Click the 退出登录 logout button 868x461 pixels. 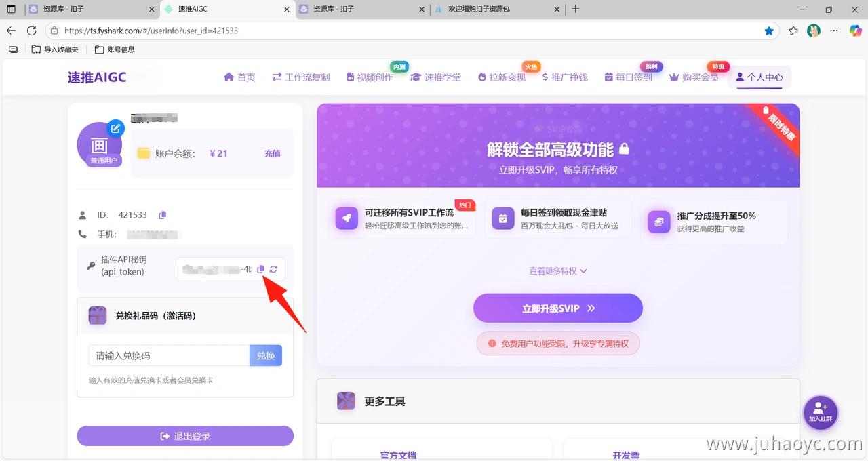185,436
